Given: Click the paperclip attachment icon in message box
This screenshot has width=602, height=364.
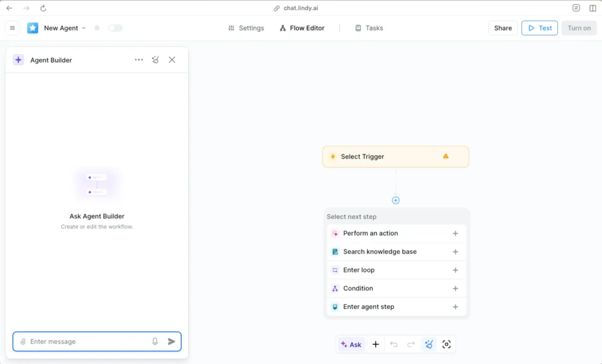Looking at the screenshot, I should [24, 341].
